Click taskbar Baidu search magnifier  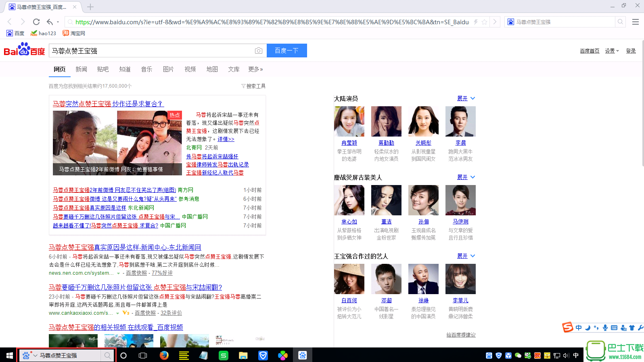(107, 356)
